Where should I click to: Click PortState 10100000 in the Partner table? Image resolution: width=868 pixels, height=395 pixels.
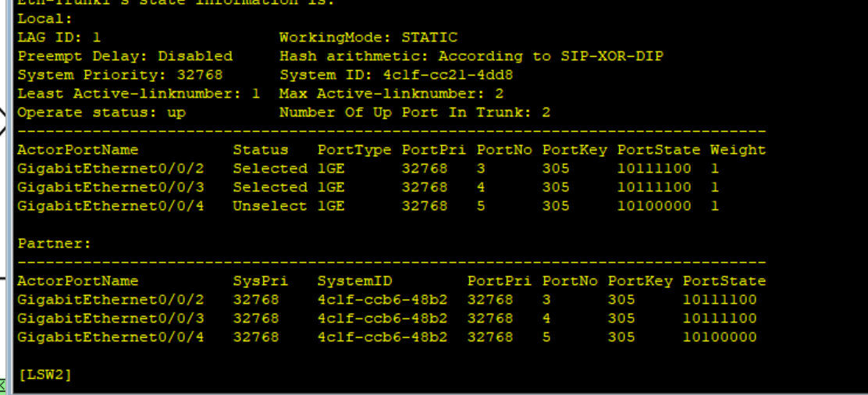pyautogui.click(x=720, y=336)
